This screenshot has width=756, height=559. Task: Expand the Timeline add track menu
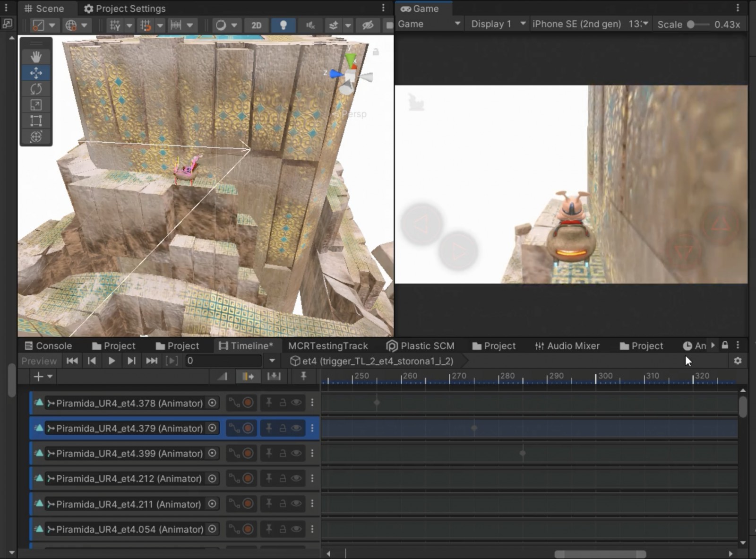pyautogui.click(x=43, y=377)
